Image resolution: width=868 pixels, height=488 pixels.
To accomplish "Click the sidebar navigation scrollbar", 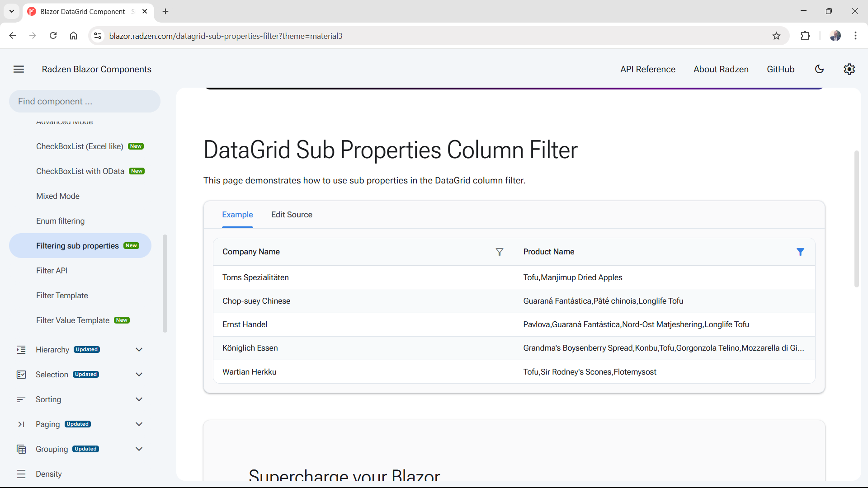I will pos(165,283).
